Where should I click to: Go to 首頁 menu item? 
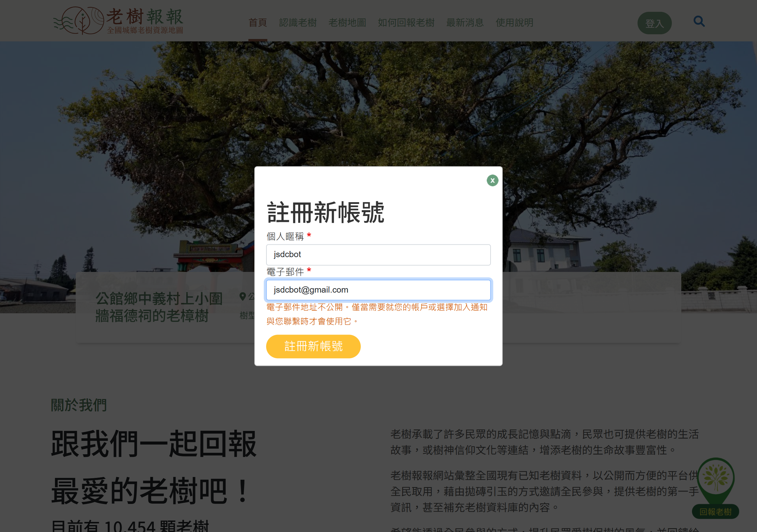[258, 22]
